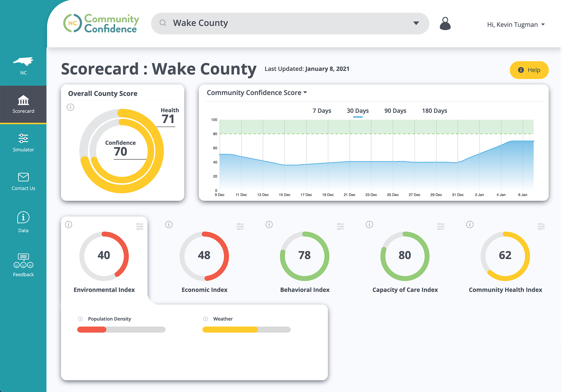The height and width of the screenshot is (392, 562).
Task: Open Community Health Index adjust sliders icon
Action: click(541, 226)
